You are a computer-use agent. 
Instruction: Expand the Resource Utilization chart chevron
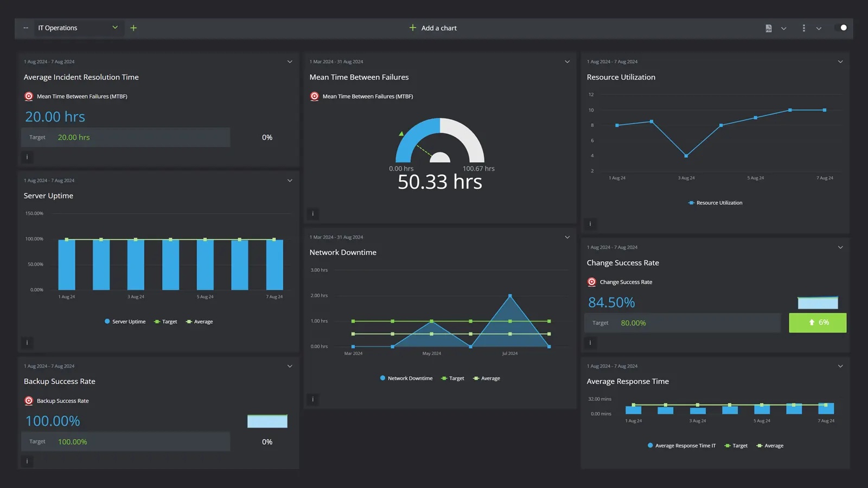point(840,61)
